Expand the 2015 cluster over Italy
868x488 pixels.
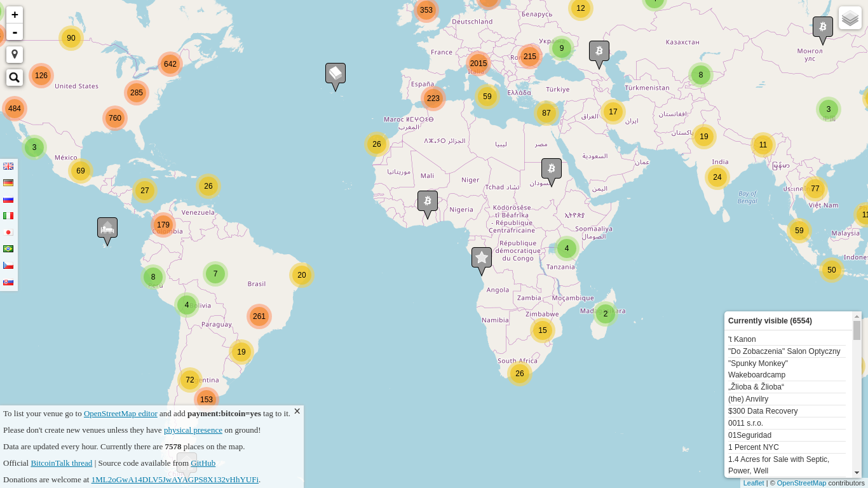[478, 64]
